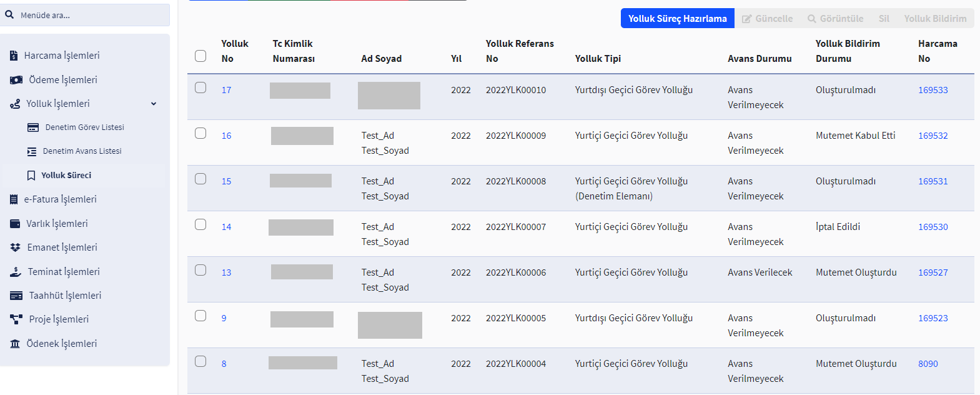Click the Ödeme İşlemleri money icon

(x=16, y=80)
